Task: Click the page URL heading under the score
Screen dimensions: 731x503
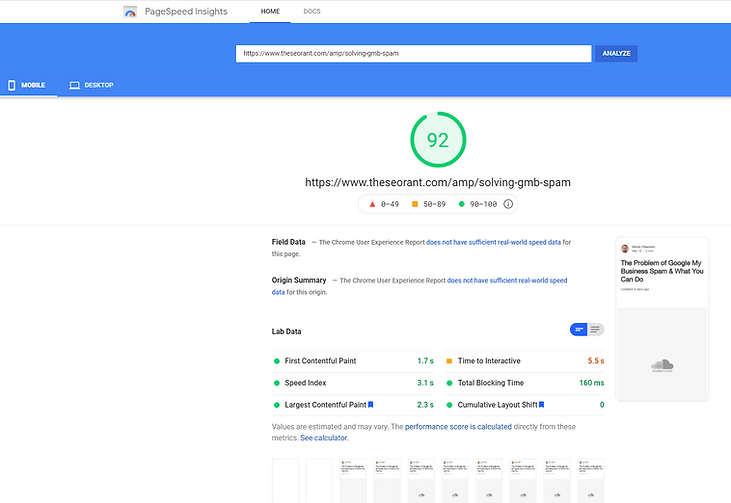Action: [438, 182]
